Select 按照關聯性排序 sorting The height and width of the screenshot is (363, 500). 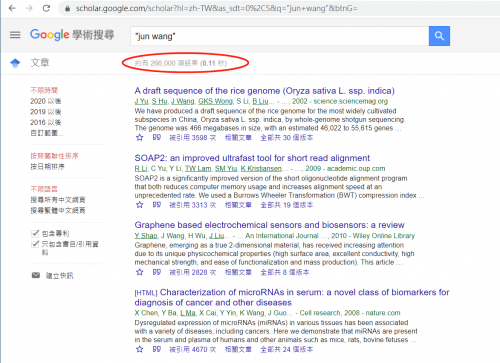(x=54, y=156)
